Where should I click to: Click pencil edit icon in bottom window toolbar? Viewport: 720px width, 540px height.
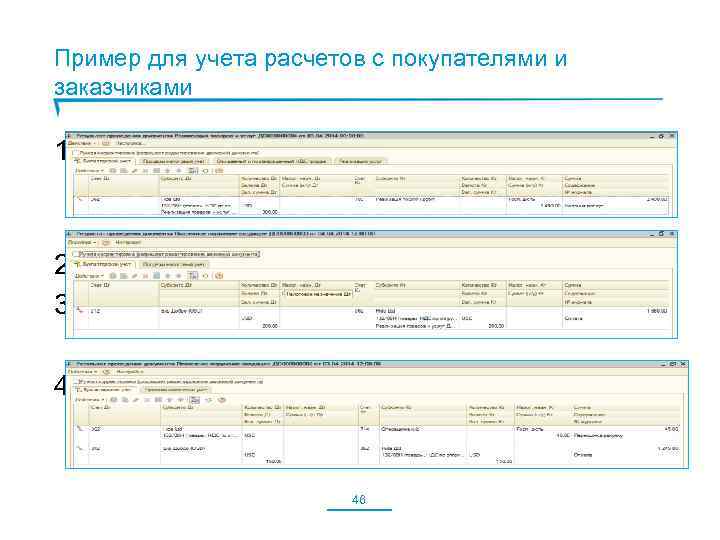coord(136,400)
